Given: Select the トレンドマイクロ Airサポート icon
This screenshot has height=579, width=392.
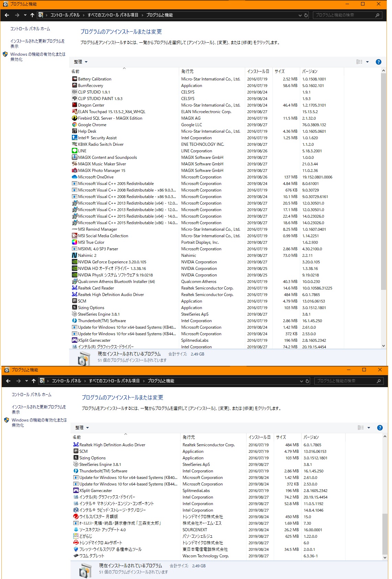Looking at the screenshot, I should 76,543.
